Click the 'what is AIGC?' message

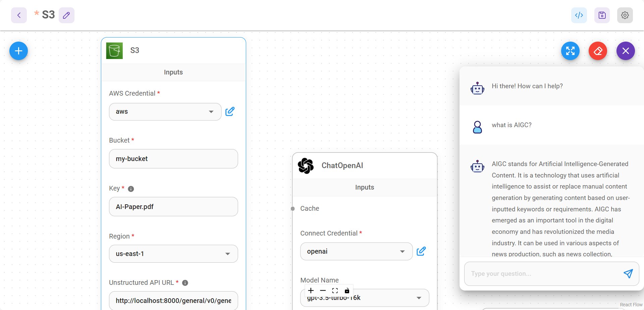(x=512, y=125)
